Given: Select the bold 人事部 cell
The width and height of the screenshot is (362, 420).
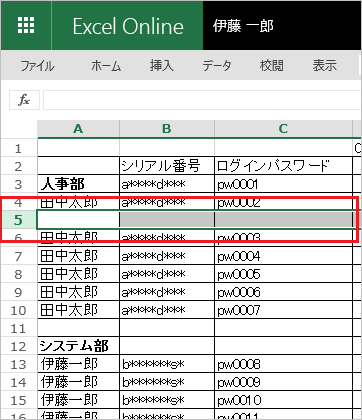Looking at the screenshot, I should (78, 184).
